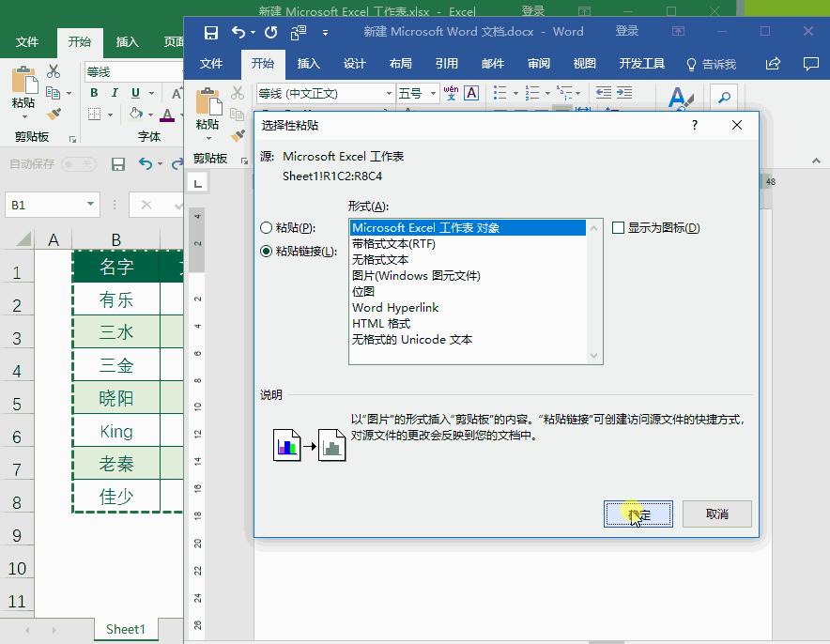Image resolution: width=830 pixels, height=644 pixels.
Task: Click the Excel Cut scissors icon
Action: click(x=54, y=71)
